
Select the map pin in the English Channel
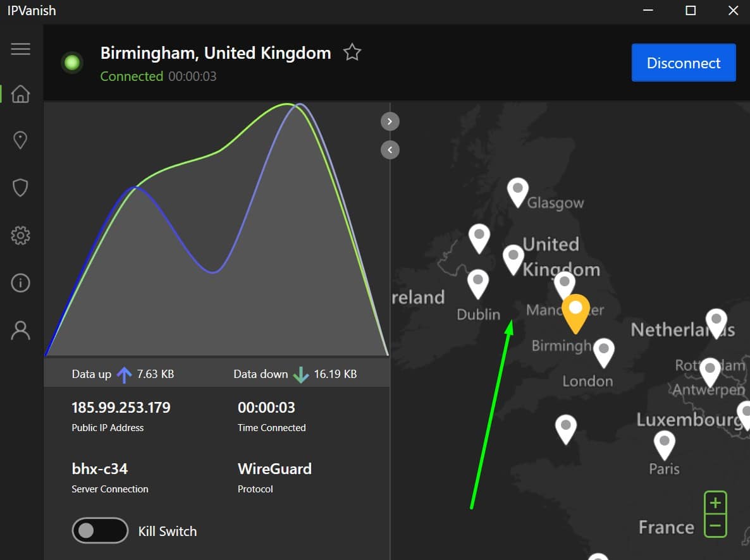[566, 429]
